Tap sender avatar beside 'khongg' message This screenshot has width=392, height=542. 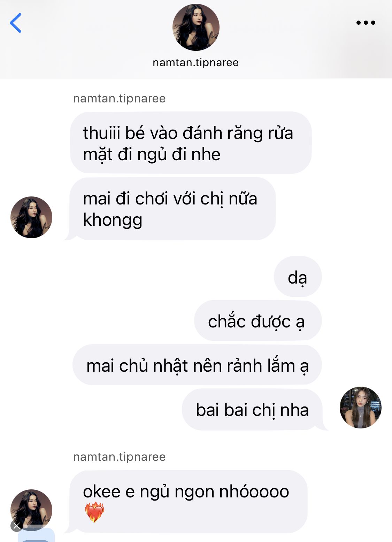coord(31,217)
